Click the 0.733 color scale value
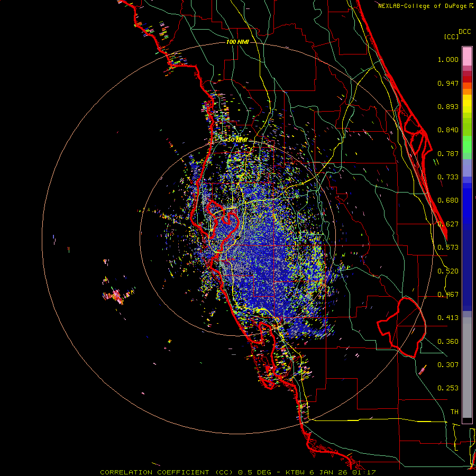This screenshot has height=476, width=476. [448, 177]
